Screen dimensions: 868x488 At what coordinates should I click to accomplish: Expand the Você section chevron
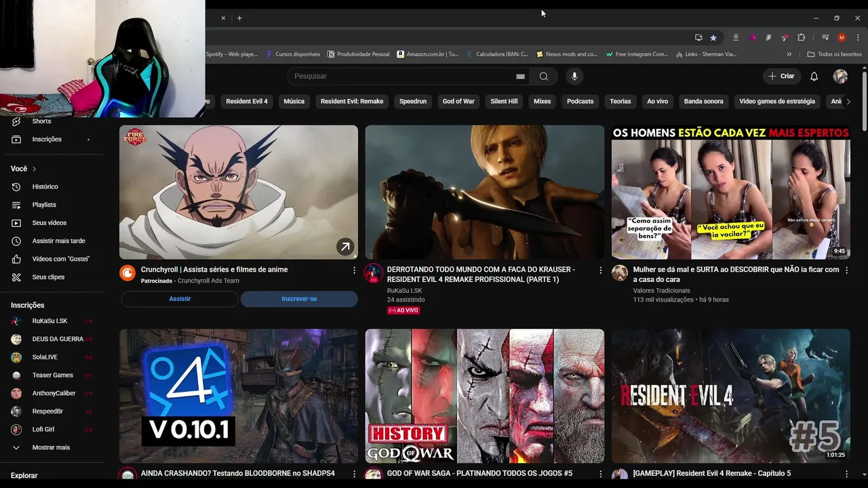(x=34, y=169)
